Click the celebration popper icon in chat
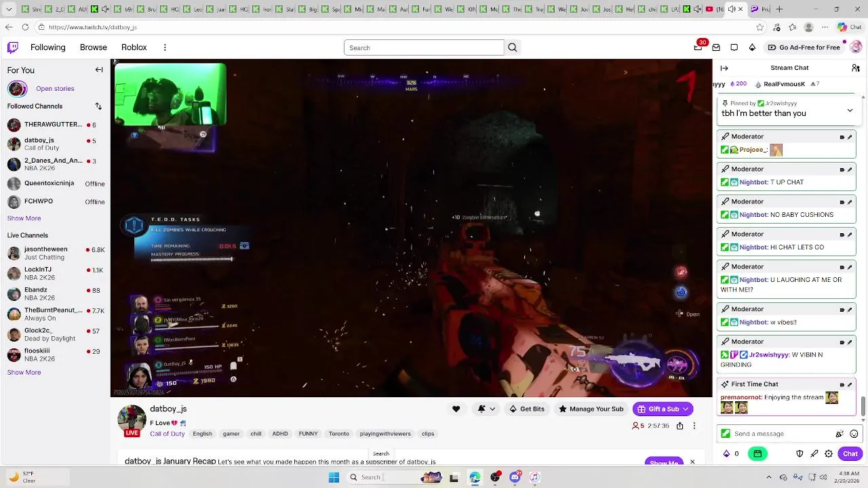This screenshot has height=488, width=868. coord(840,434)
